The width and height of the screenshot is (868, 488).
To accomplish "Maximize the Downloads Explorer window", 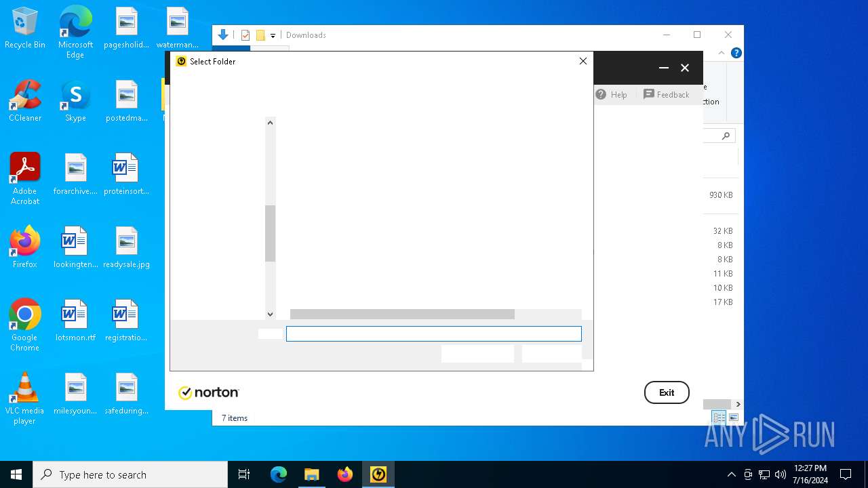I will pyautogui.click(x=697, y=35).
